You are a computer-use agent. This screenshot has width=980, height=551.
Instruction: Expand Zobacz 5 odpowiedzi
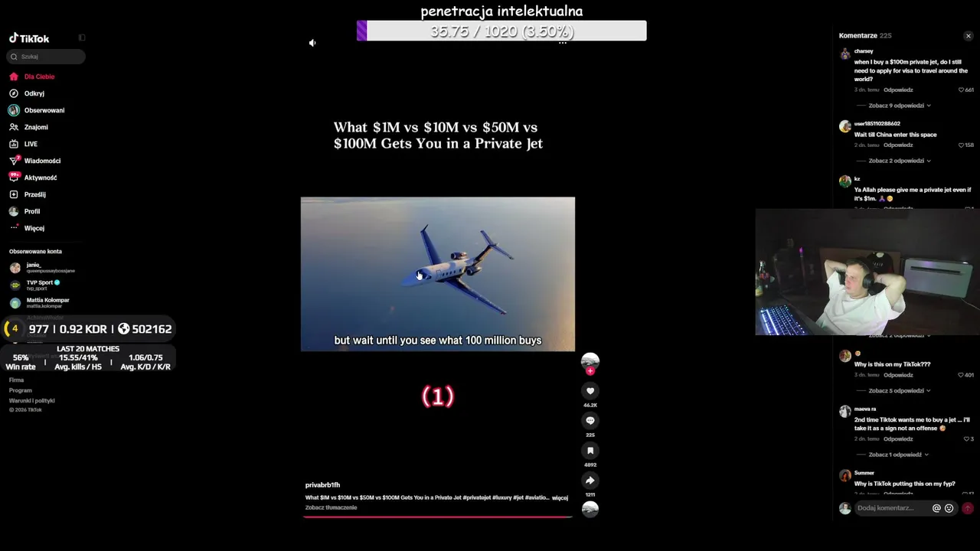[x=900, y=391]
